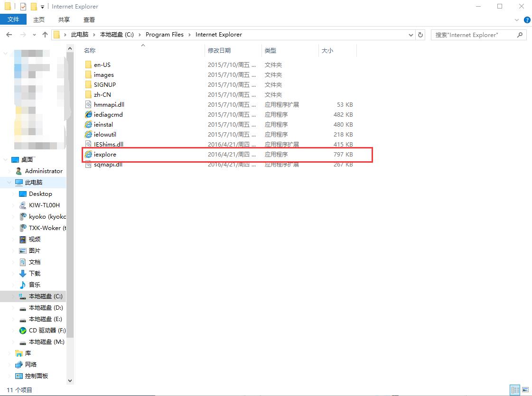Expand the 库 tree node
The height and width of the screenshot is (396, 532).
pyautogui.click(x=10, y=353)
